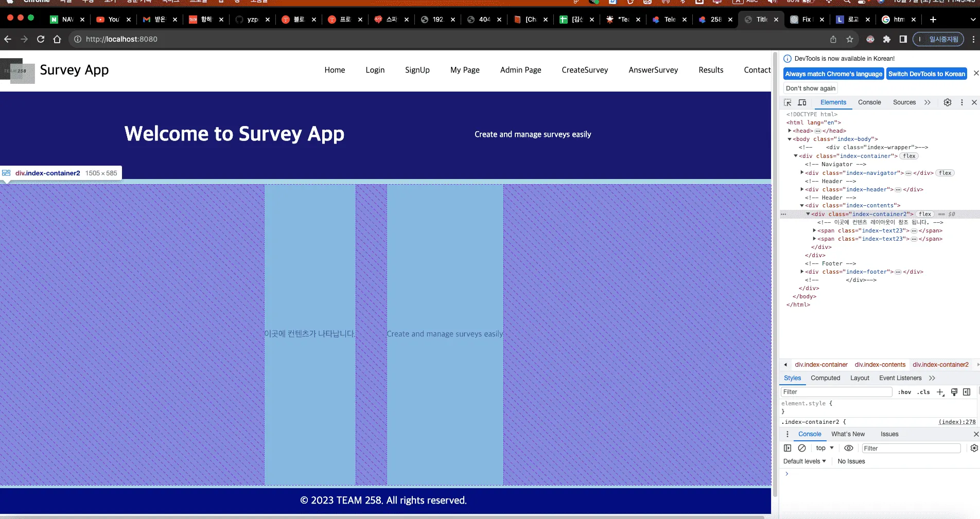Toggle the :hov element state panel

tap(904, 392)
